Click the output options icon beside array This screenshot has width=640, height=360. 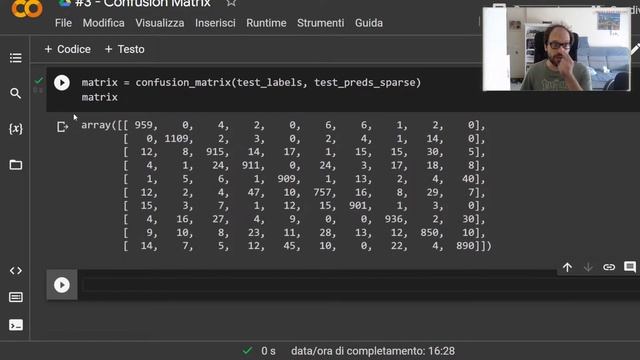62,127
